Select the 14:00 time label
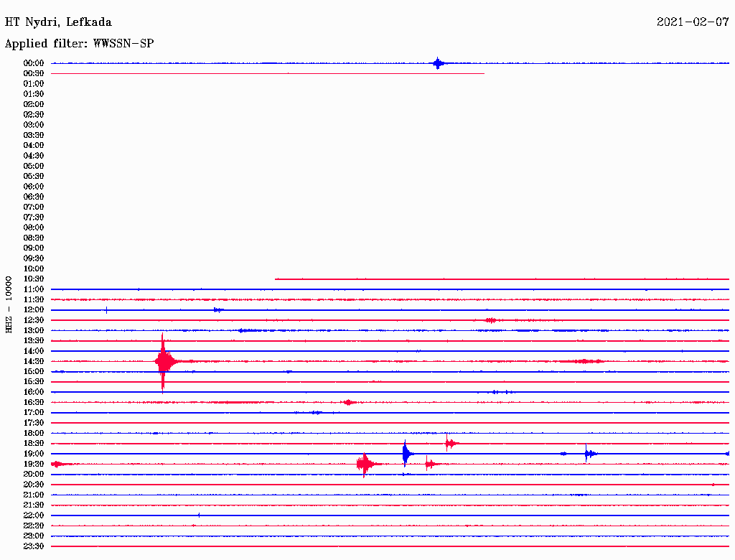 point(34,351)
